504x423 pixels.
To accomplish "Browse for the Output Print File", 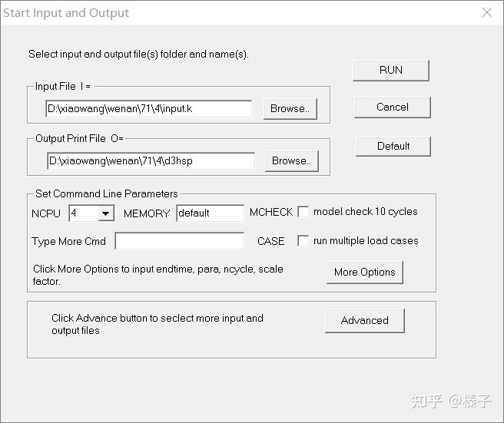I will point(291,161).
